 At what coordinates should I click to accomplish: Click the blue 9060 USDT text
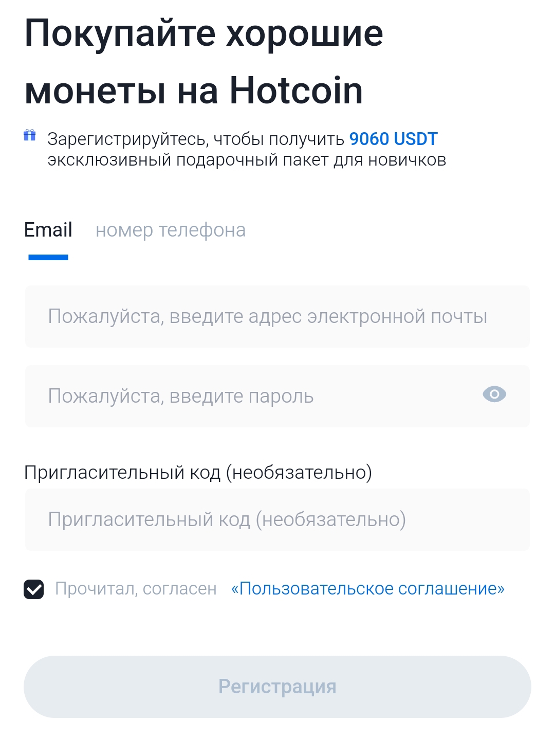[394, 139]
